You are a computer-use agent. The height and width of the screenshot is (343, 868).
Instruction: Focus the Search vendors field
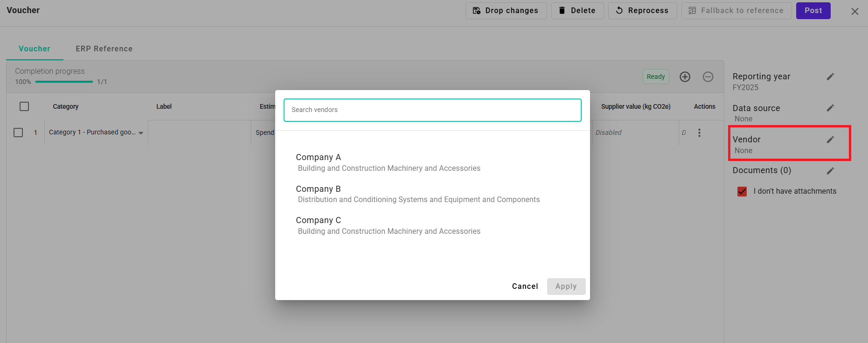[432, 110]
